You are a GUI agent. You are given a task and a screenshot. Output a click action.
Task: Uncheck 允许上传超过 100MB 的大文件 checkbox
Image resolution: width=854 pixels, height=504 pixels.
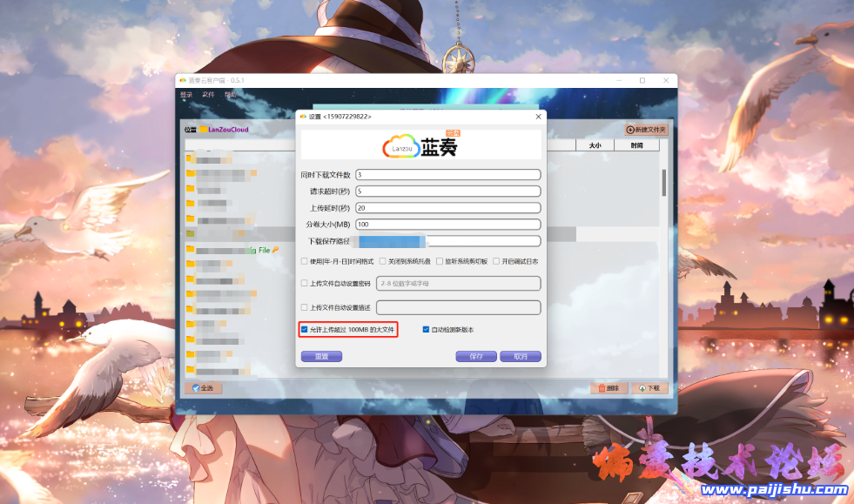tap(305, 330)
